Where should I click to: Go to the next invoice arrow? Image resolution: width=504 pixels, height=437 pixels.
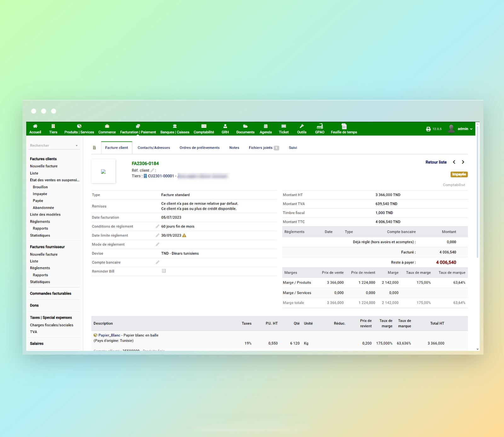point(463,162)
